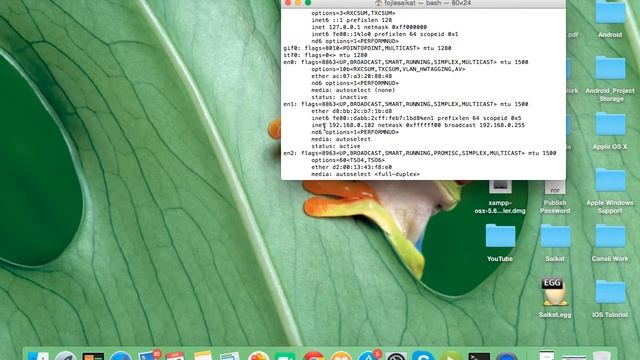Viewport: 640px width, 360px height.
Task: Click the 'inet6 ::1 prefixlen 128' line
Action: click(x=351, y=20)
